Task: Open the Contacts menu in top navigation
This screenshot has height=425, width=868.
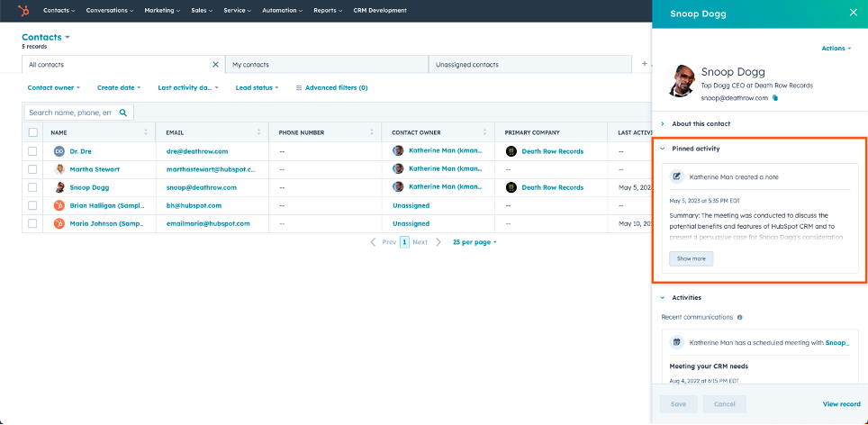Action: click(x=59, y=11)
